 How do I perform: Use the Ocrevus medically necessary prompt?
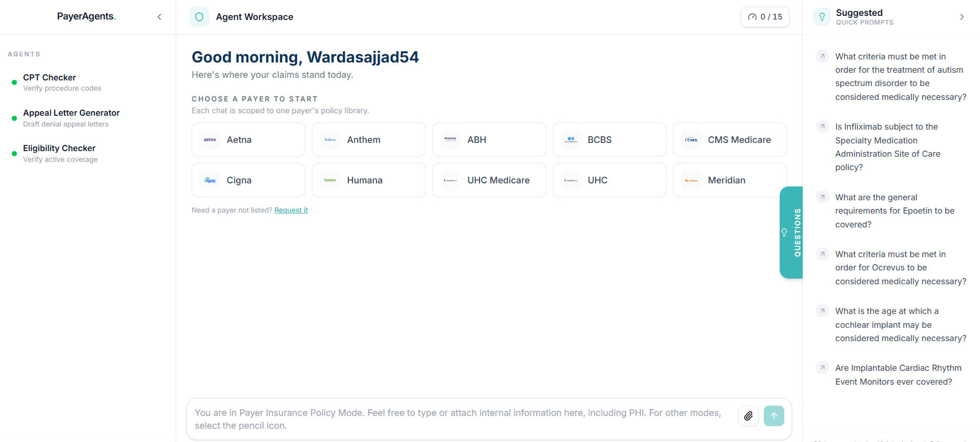[901, 267]
